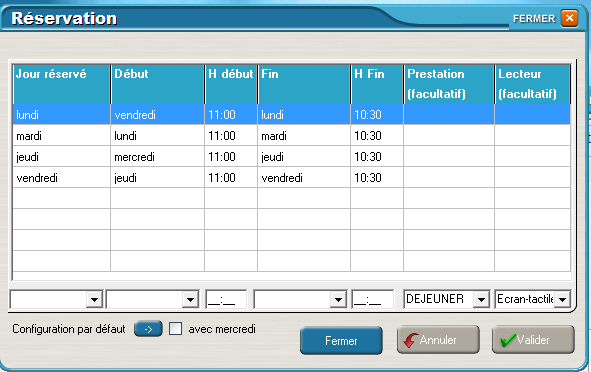This screenshot has height=372, width=591.
Task: Click the 'Configuration par défaut' label
Action: click(x=69, y=329)
